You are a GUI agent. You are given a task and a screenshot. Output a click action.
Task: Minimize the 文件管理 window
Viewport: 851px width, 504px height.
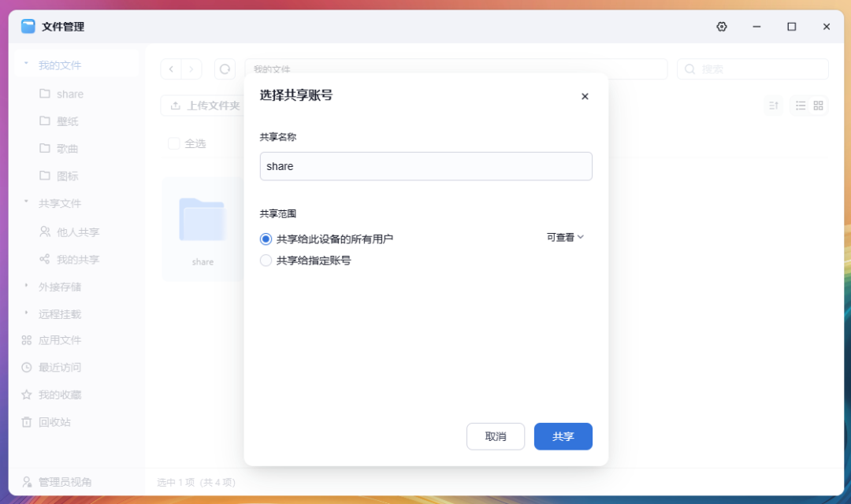click(x=756, y=27)
